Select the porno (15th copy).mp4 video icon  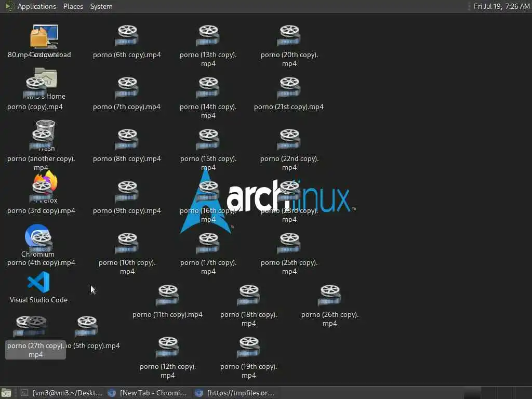coord(208,139)
